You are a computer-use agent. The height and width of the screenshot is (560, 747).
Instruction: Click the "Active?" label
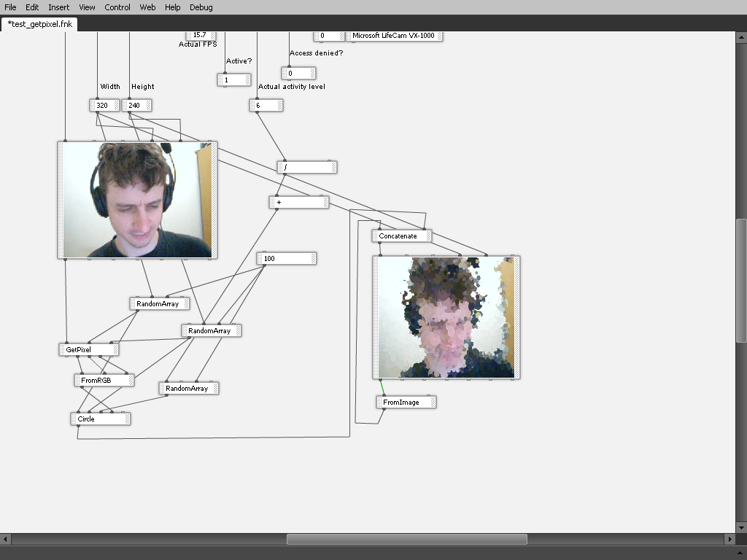point(239,61)
